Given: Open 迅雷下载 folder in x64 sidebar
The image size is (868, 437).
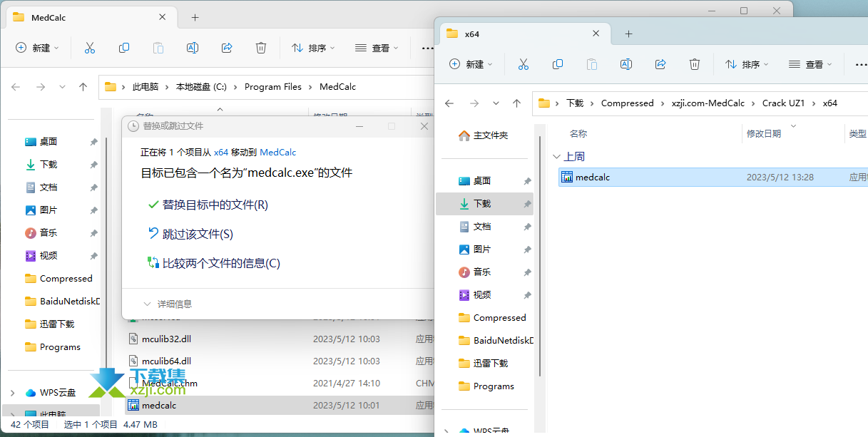Looking at the screenshot, I should click(x=483, y=363).
